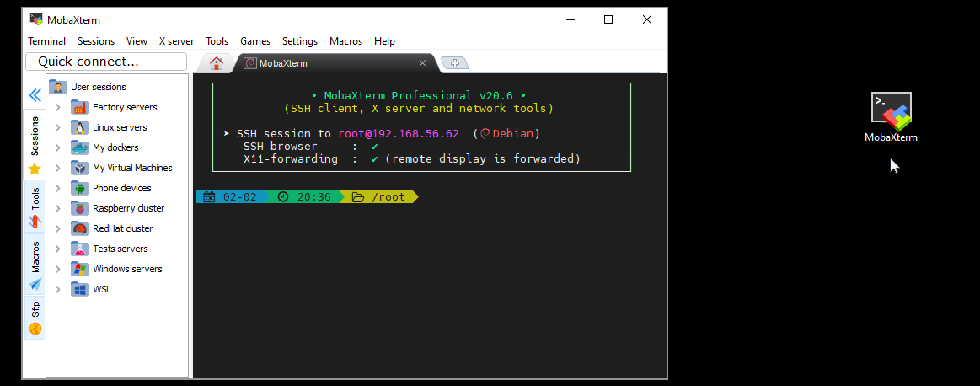The width and height of the screenshot is (980, 386).
Task: Open the Macros menu
Action: (346, 41)
